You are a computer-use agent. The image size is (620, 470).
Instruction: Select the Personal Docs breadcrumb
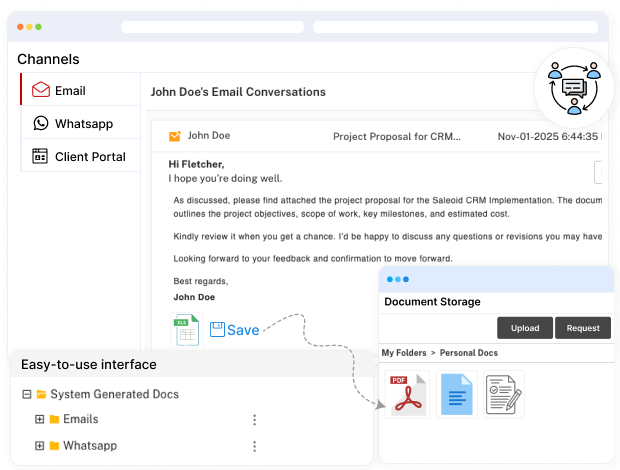click(x=469, y=353)
